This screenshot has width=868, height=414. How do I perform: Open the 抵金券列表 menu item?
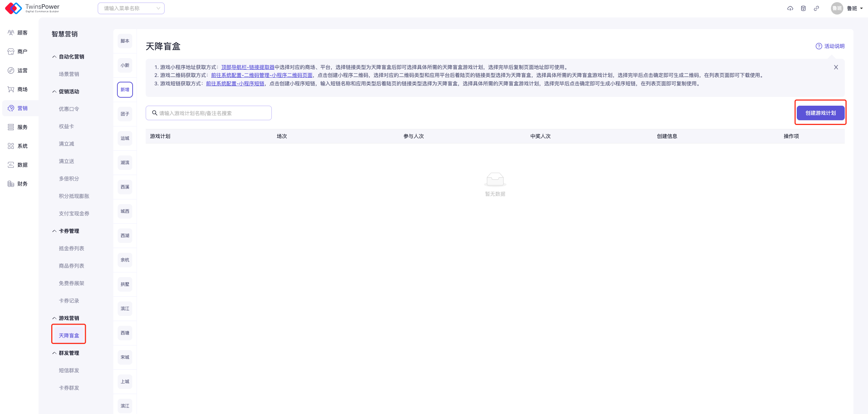pyautogui.click(x=72, y=248)
